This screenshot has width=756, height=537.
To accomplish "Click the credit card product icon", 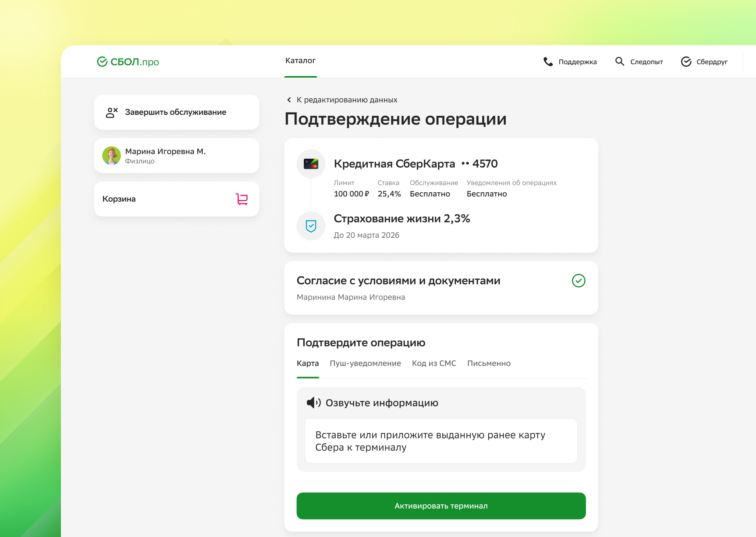I will [311, 164].
